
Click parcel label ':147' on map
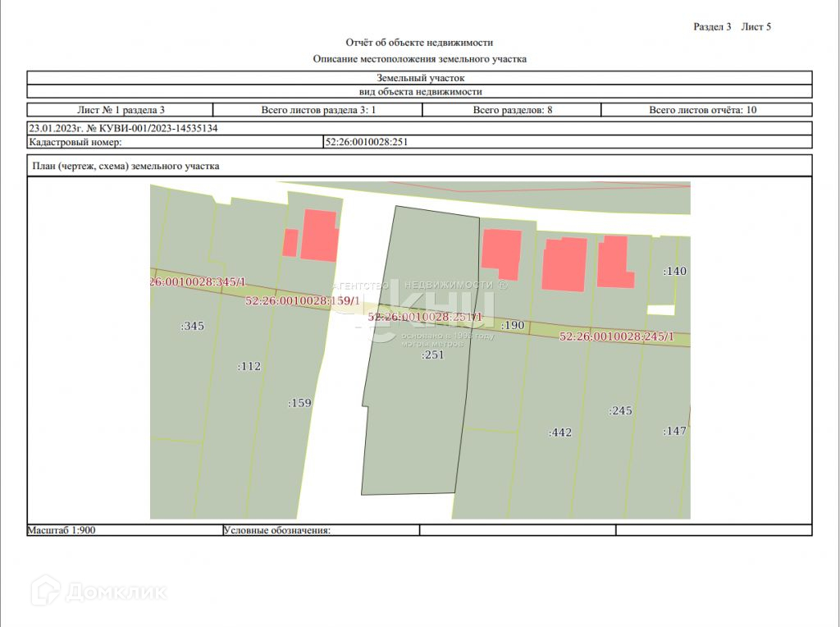click(x=674, y=431)
